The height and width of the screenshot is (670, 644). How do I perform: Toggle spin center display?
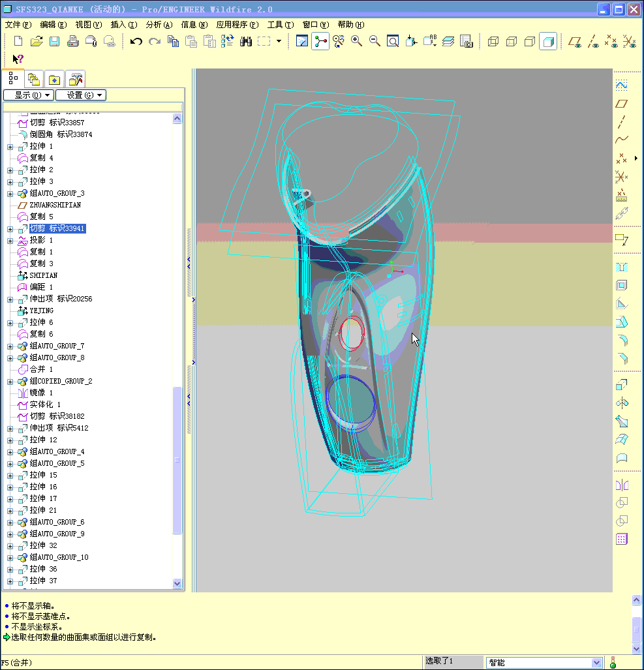pos(320,42)
